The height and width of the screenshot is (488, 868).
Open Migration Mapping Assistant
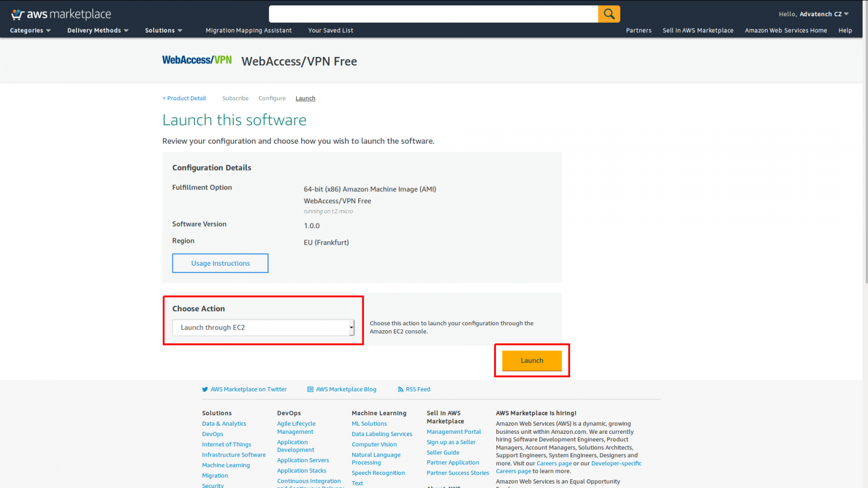point(248,31)
